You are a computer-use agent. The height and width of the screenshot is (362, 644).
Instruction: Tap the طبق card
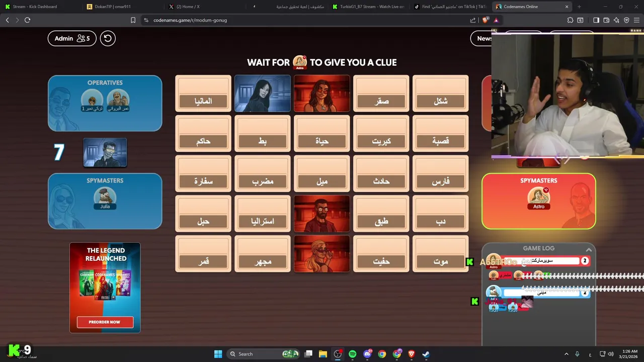[381, 214]
